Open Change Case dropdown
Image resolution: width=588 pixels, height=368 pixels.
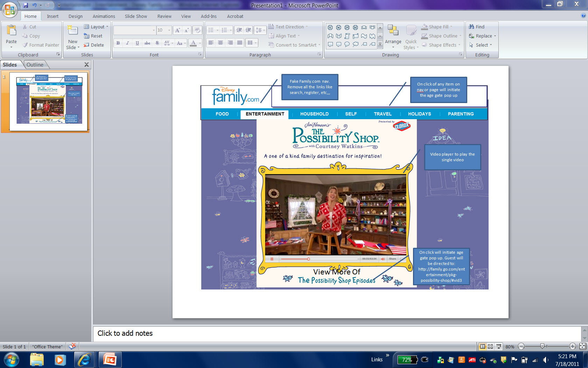(x=180, y=43)
